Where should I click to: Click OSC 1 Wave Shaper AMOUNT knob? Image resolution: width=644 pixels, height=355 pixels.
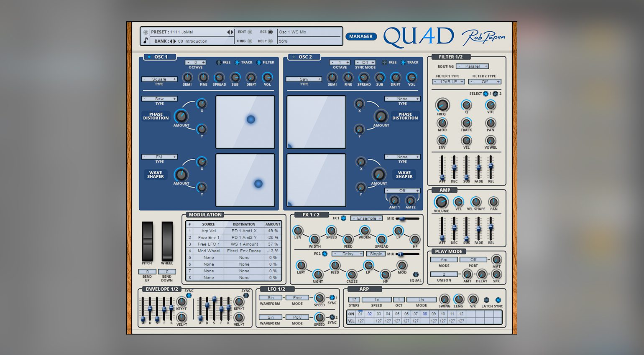tap(181, 174)
